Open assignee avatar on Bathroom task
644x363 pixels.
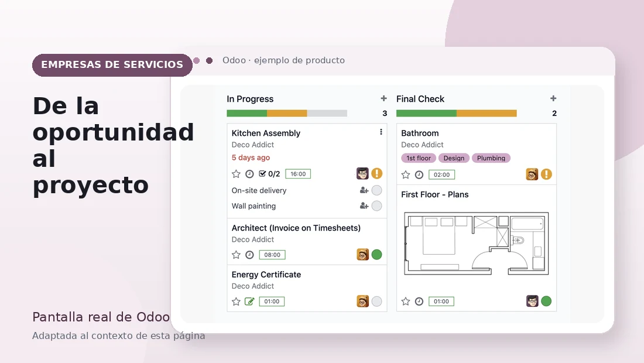[x=532, y=174]
